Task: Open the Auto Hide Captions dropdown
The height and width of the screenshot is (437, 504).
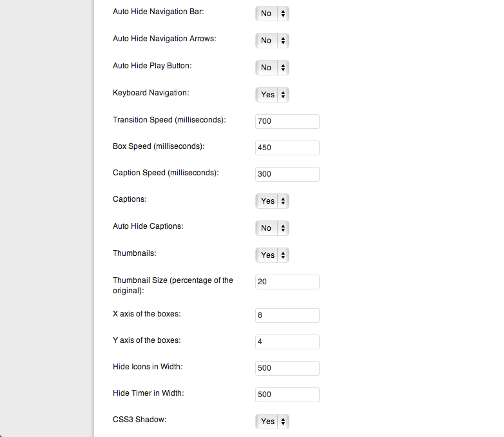Action: coord(272,228)
